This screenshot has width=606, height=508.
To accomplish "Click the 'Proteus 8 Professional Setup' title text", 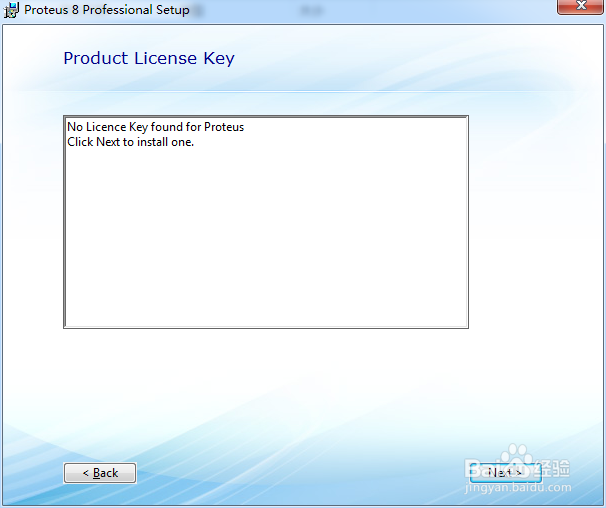I will [x=107, y=10].
